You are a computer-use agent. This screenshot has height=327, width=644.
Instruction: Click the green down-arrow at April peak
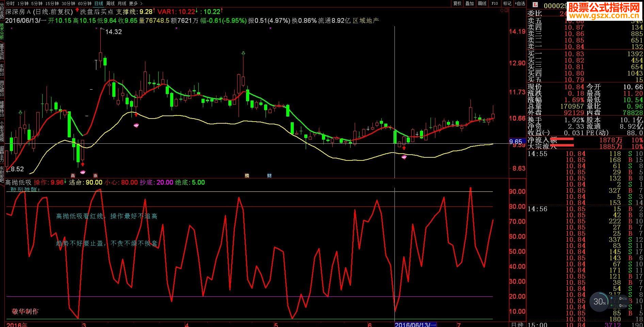243,53
